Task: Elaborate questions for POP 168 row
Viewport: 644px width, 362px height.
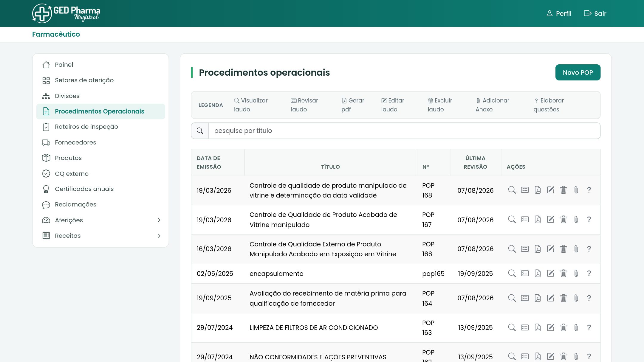Action: [589, 190]
